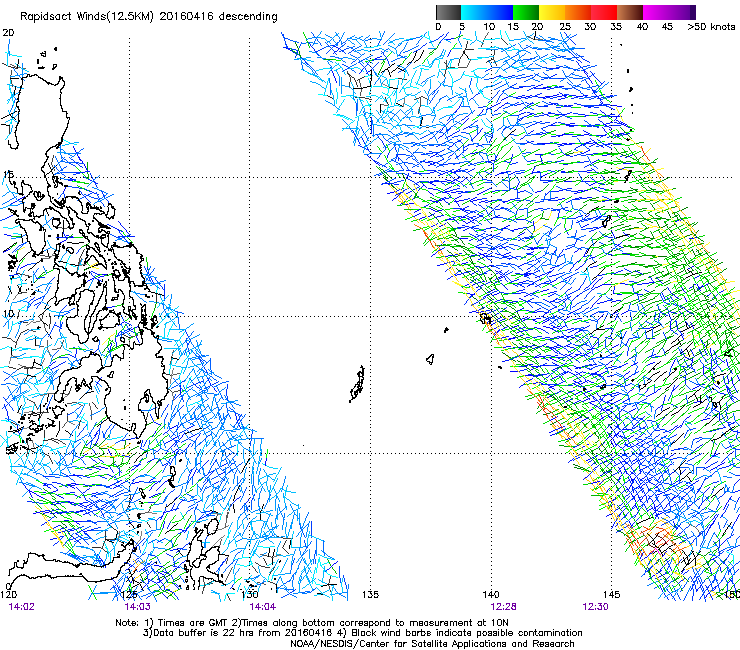Pick the brown 35-40 knot legend swatch
The height and width of the screenshot is (650, 740).
coord(630,12)
